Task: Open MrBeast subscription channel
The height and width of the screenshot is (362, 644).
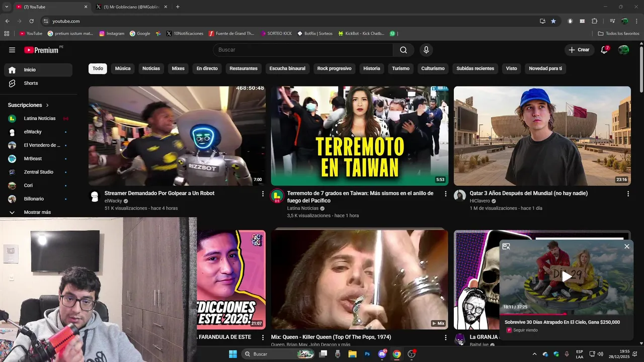Action: 38,159
